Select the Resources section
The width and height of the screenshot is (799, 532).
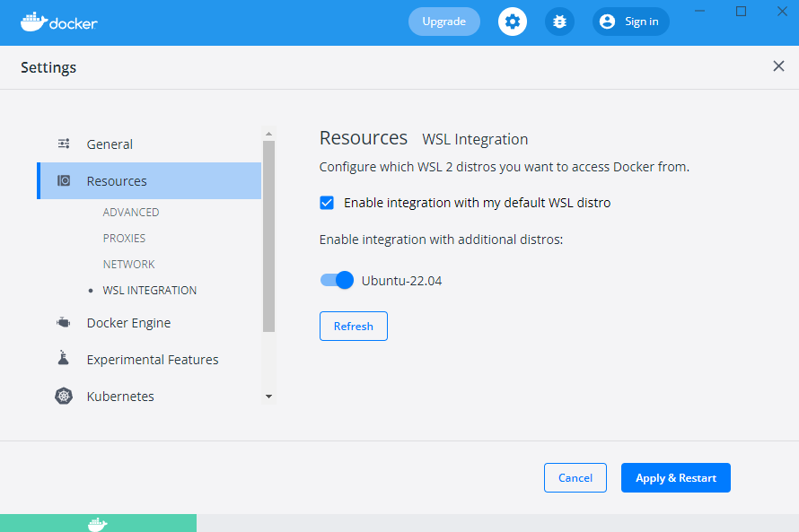149,180
